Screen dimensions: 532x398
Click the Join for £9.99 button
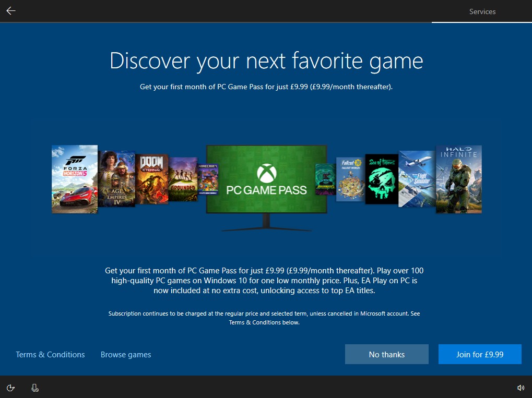pyautogui.click(x=480, y=354)
